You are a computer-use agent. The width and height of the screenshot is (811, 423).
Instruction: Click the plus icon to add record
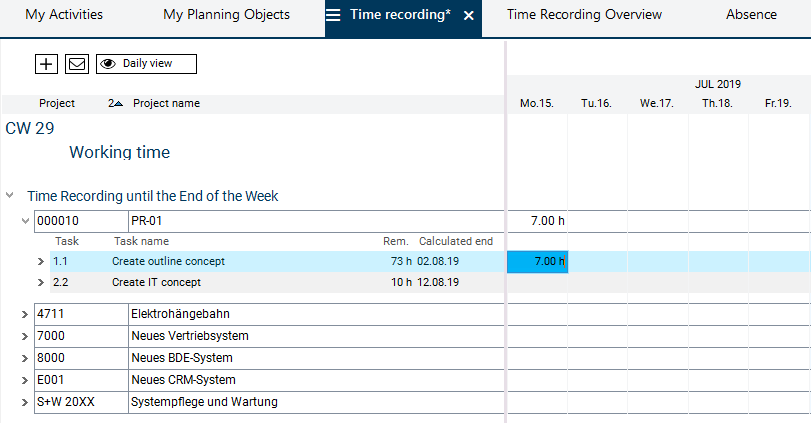point(46,64)
